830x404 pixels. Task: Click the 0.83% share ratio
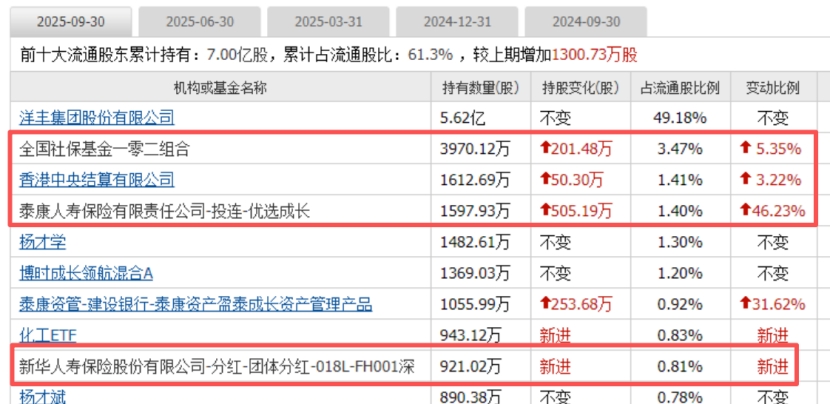click(x=680, y=335)
